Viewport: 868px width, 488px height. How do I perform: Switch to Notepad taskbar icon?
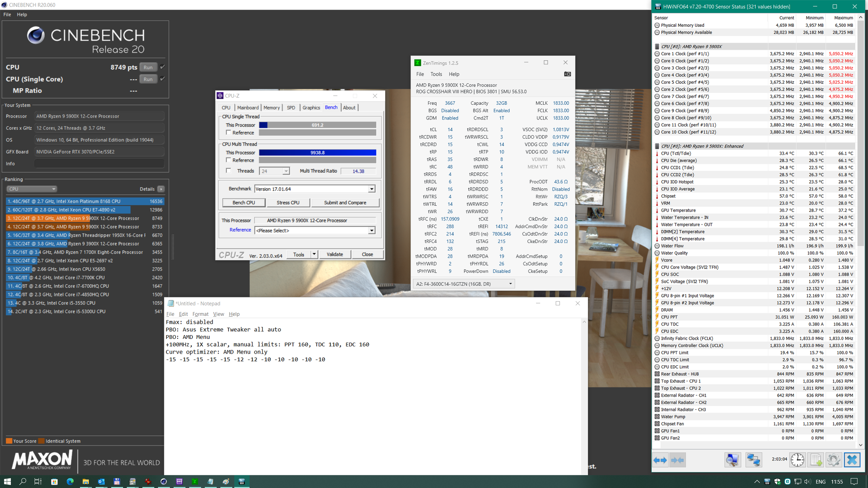210,482
